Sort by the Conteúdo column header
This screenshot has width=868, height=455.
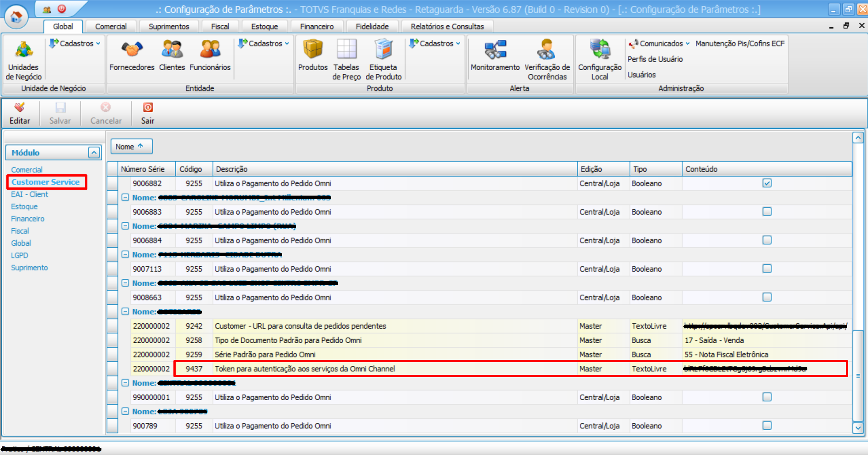coord(767,169)
